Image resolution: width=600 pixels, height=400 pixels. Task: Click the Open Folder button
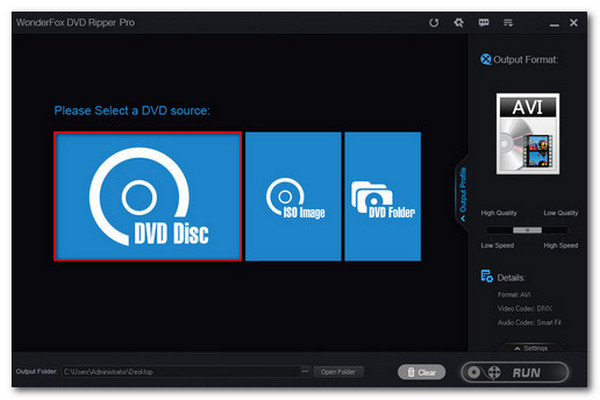click(338, 372)
